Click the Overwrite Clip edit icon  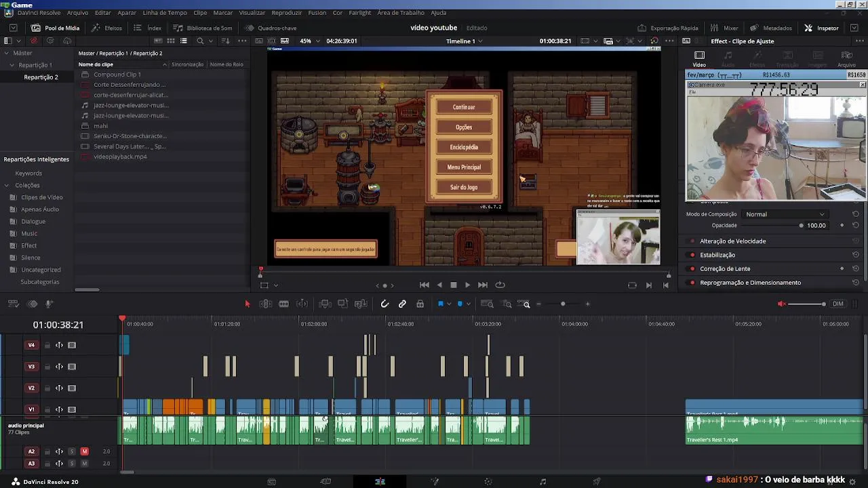pyautogui.click(x=342, y=304)
